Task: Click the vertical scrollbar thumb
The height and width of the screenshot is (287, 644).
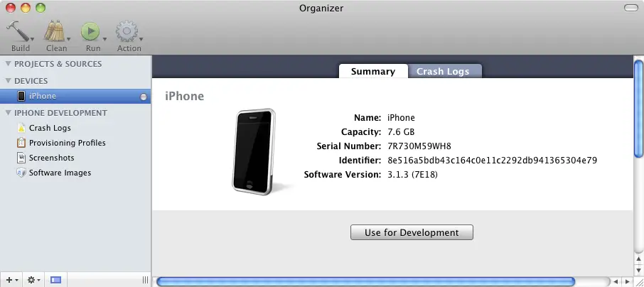Action: coord(638,109)
